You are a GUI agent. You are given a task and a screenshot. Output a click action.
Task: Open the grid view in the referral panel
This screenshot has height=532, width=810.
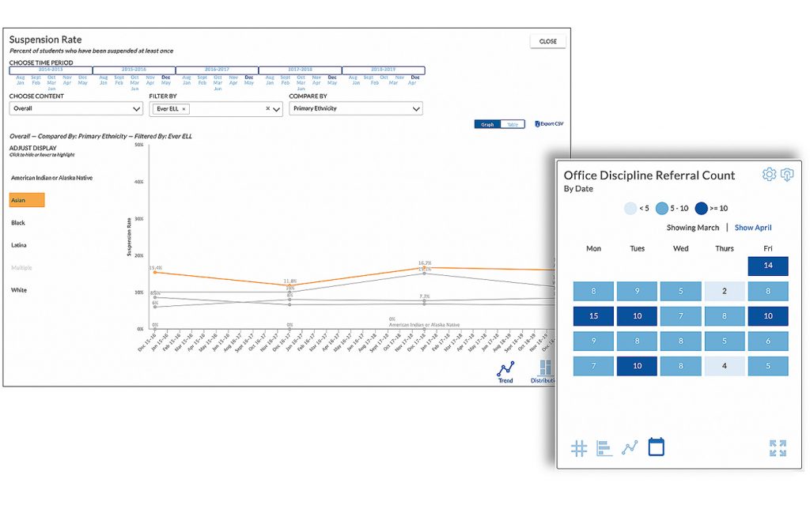click(x=579, y=447)
